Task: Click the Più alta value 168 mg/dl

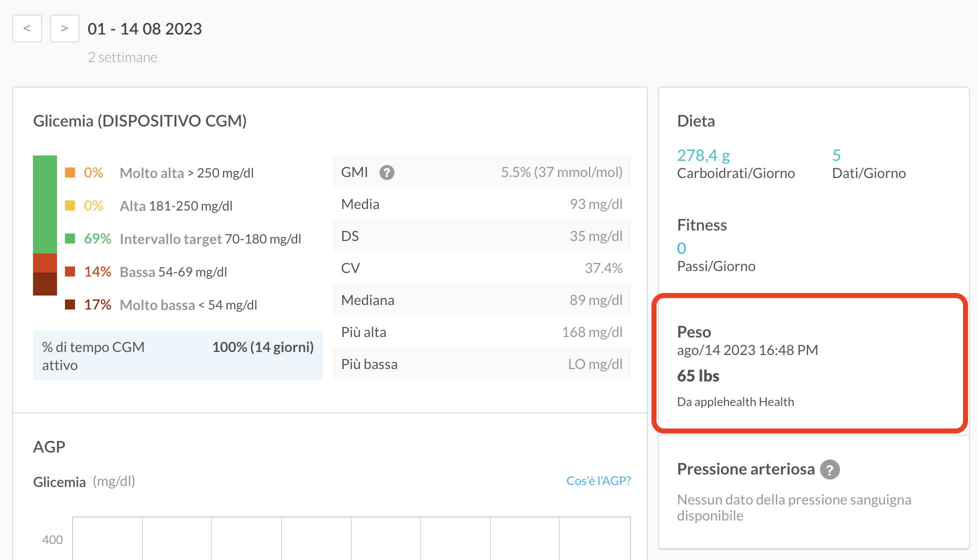Action: [592, 332]
